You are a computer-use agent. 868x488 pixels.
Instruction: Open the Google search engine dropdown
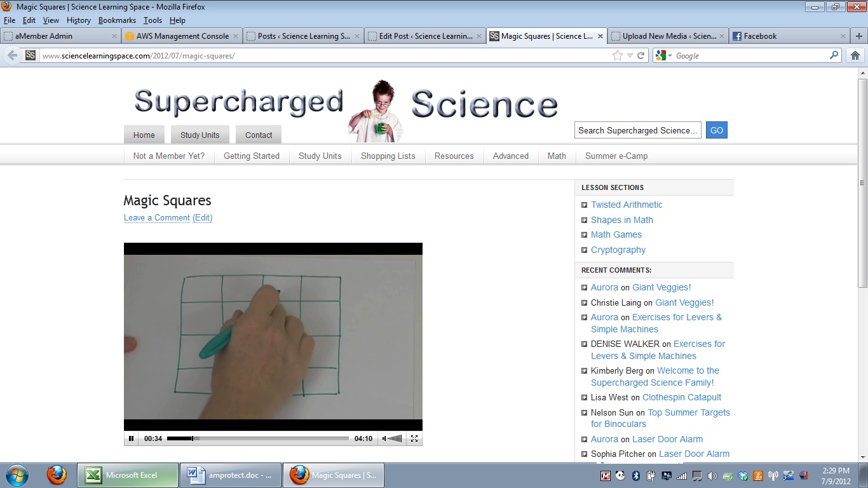coord(663,56)
